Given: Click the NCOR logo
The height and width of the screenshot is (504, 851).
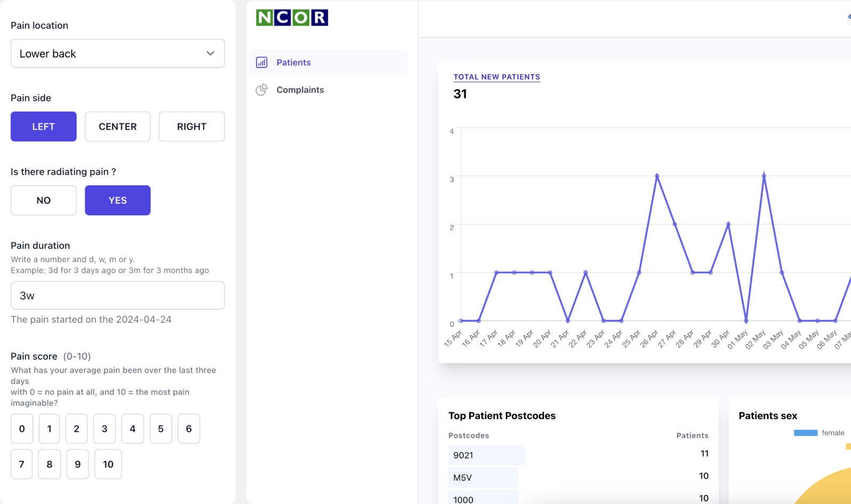Looking at the screenshot, I should [291, 18].
